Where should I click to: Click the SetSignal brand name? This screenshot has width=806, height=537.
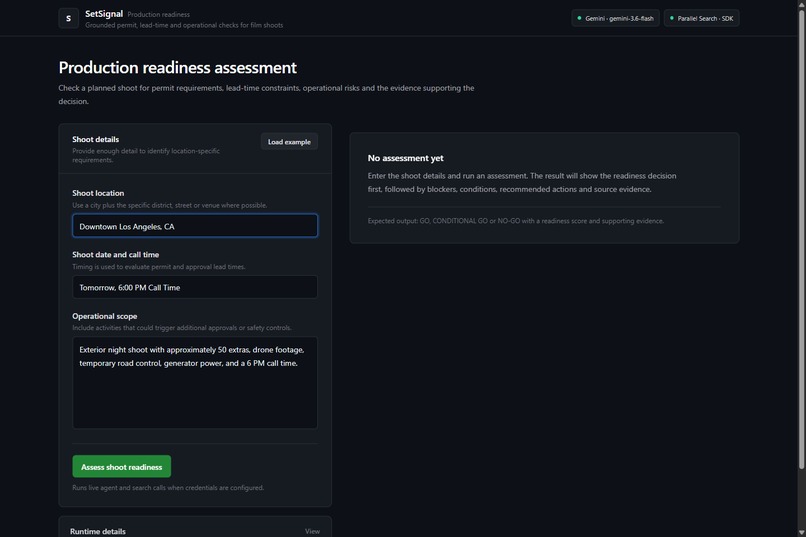[x=104, y=14]
